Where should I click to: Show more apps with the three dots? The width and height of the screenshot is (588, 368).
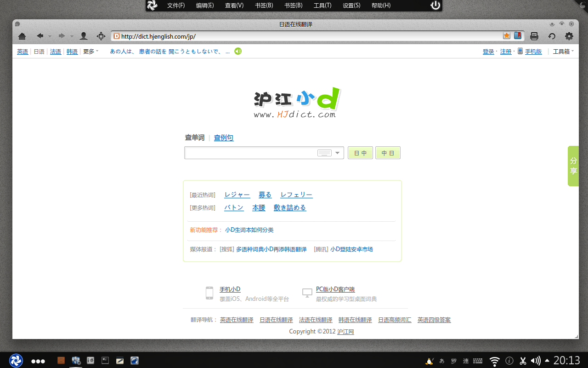[38, 361]
